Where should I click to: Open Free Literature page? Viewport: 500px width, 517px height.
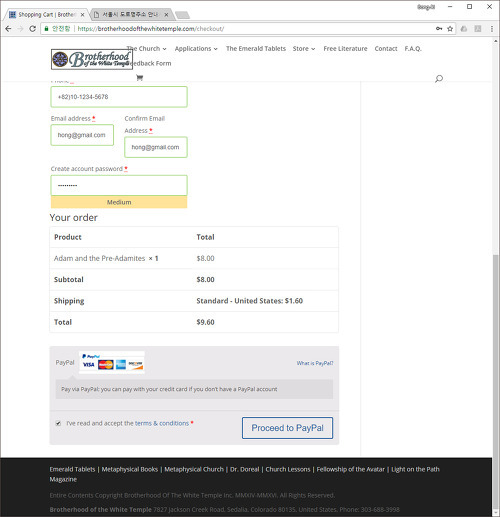click(x=345, y=49)
